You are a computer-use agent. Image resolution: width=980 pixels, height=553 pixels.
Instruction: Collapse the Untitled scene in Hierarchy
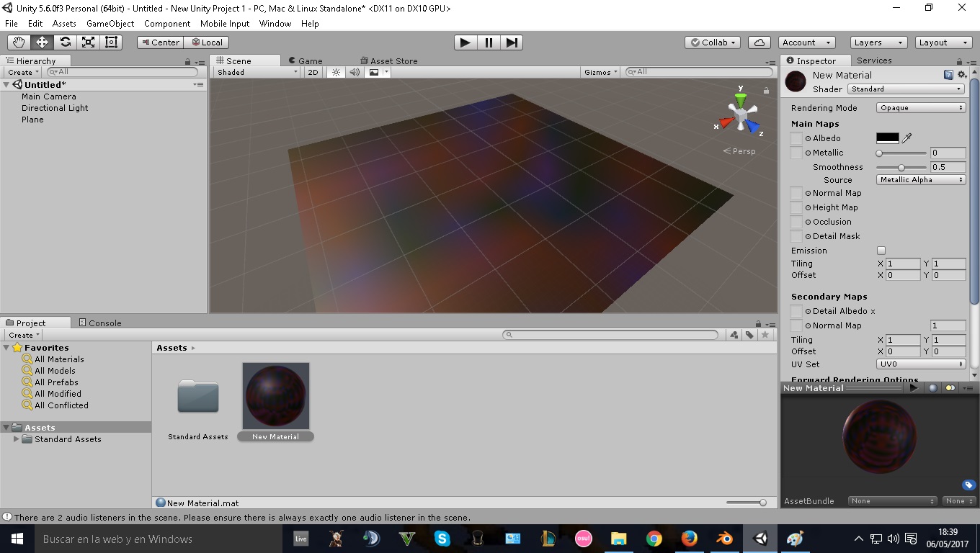(6, 85)
